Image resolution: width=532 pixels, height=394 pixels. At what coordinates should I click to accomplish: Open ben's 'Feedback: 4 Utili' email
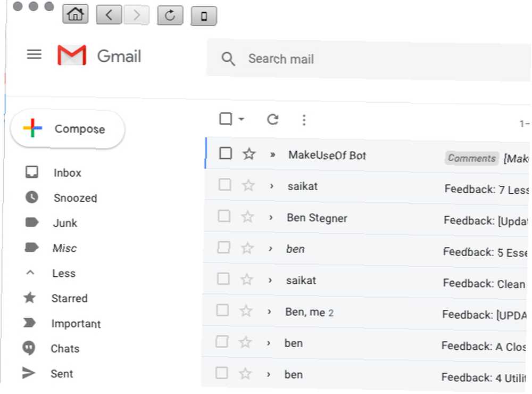point(363,374)
